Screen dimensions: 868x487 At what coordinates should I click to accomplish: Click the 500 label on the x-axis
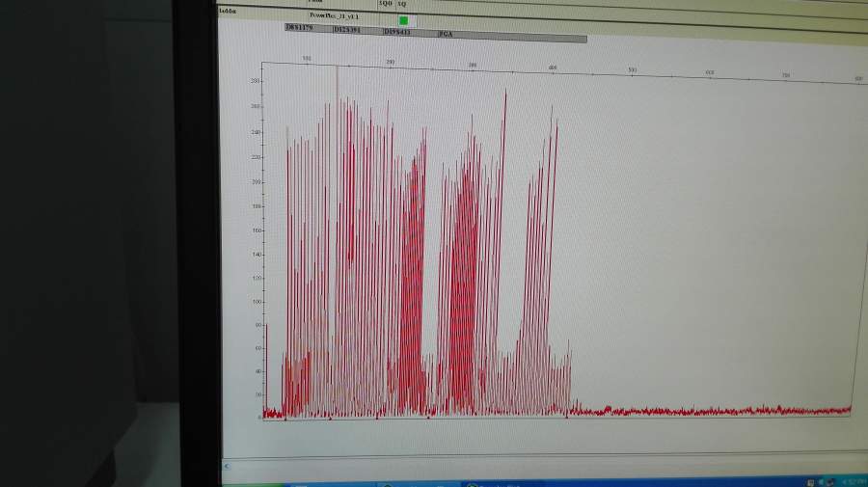[632, 69]
